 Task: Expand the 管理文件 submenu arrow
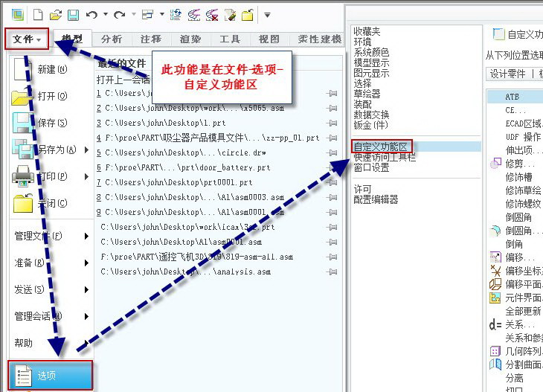pyautogui.click(x=86, y=237)
